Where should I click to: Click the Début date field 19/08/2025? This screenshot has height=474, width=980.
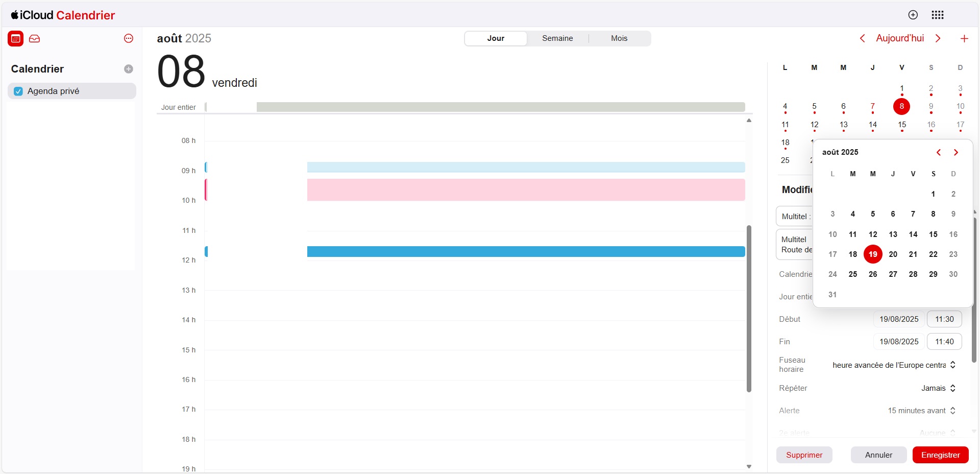click(x=899, y=319)
